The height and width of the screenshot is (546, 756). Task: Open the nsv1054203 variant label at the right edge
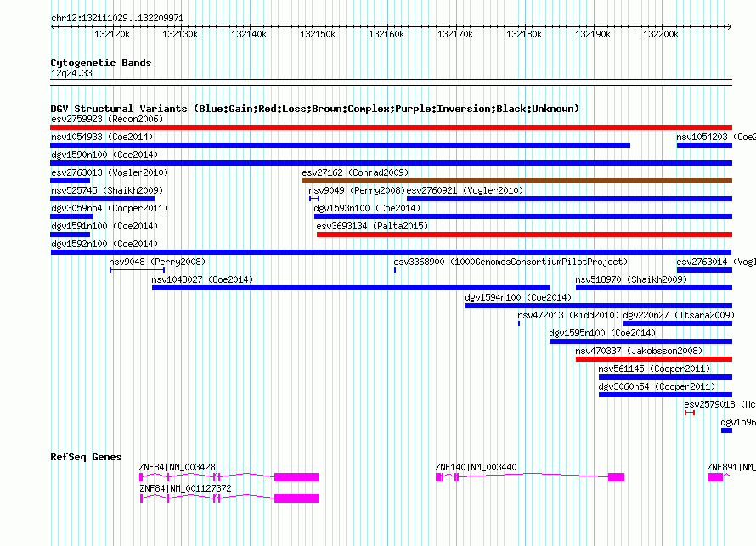click(716, 137)
